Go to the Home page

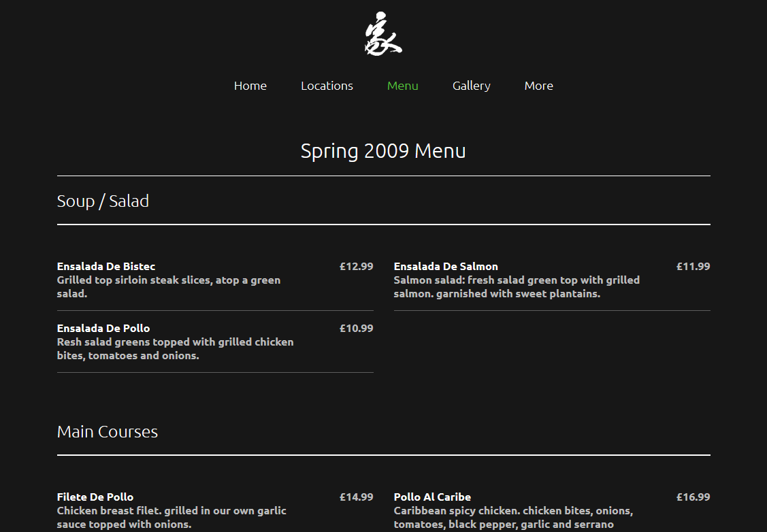250,86
